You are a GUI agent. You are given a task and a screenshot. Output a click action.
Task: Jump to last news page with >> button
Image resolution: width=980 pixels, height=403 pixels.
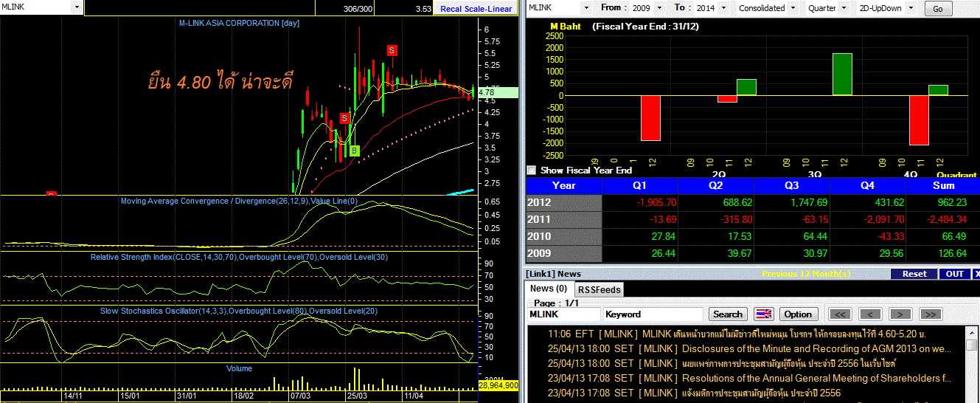pos(931,314)
